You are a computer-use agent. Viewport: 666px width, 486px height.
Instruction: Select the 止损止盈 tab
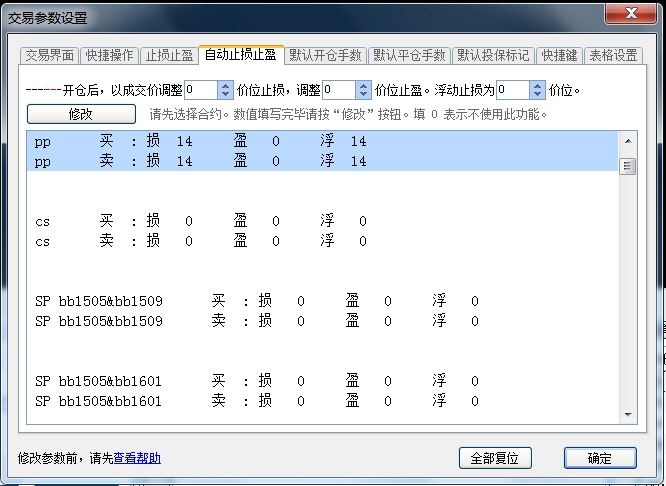[169, 55]
